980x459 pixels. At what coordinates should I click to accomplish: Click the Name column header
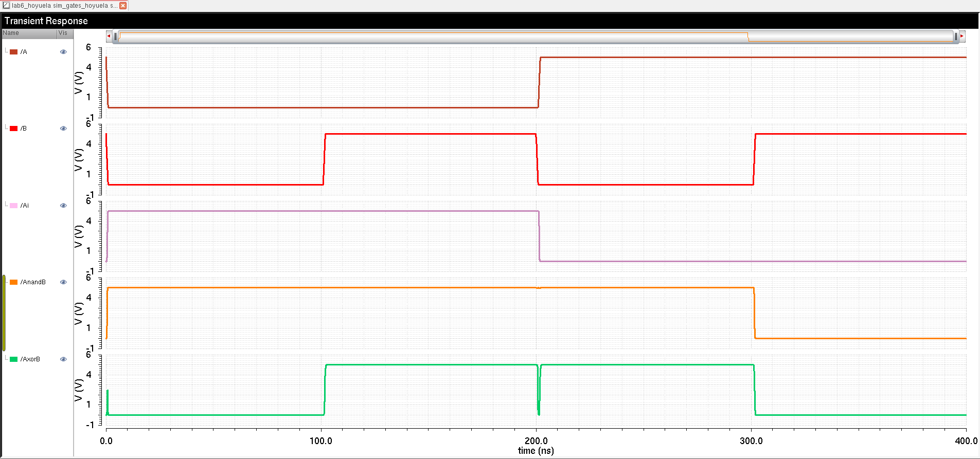(x=29, y=33)
